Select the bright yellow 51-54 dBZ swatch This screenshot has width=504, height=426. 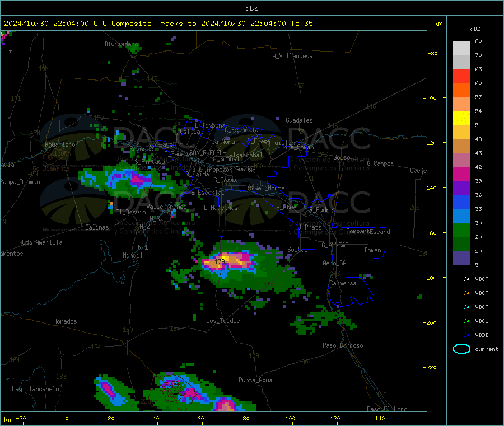pos(461,118)
